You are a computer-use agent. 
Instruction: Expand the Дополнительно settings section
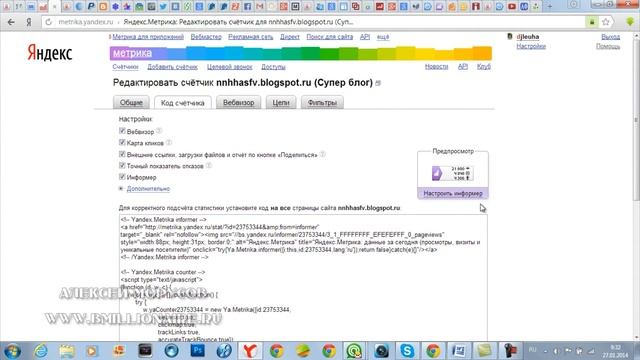(148, 189)
